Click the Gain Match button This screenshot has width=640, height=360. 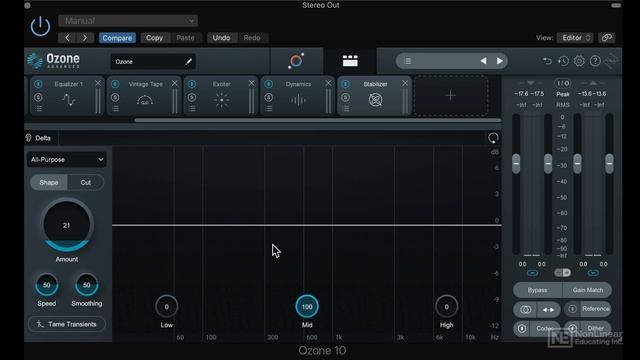click(x=588, y=290)
